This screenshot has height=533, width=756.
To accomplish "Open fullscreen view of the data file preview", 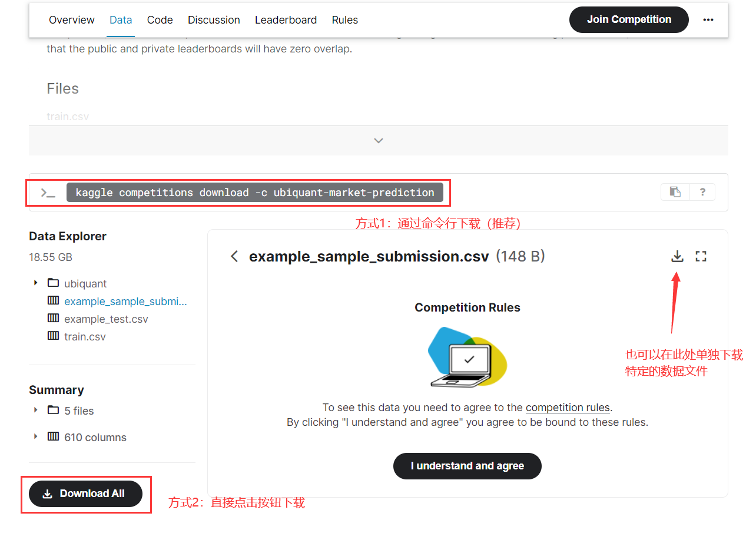I will [701, 256].
